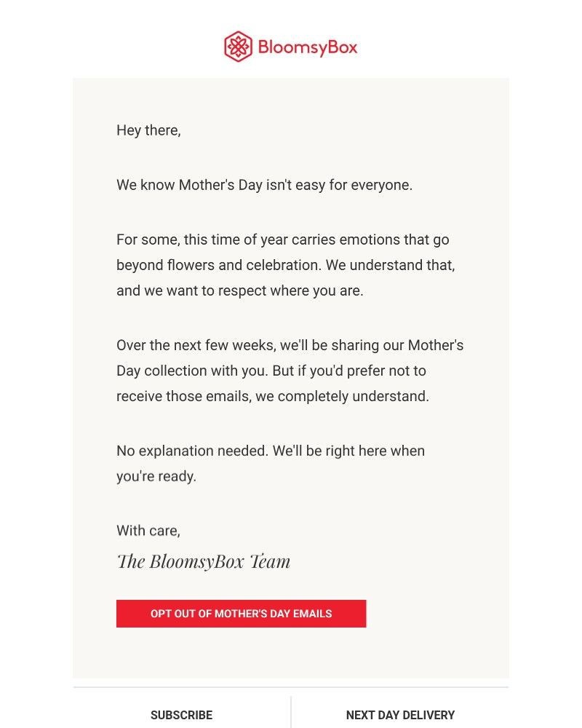Click the 'Hey there,' greeting line

tap(148, 130)
